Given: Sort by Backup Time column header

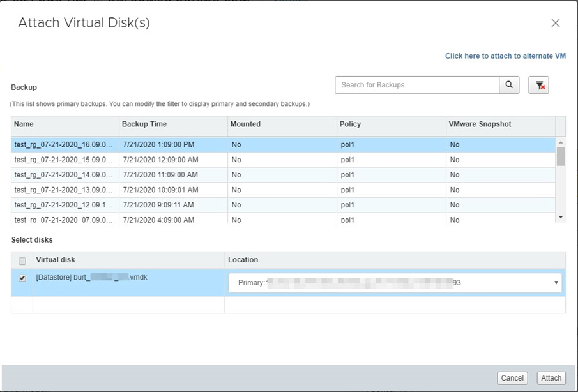Looking at the screenshot, I should coord(172,124).
